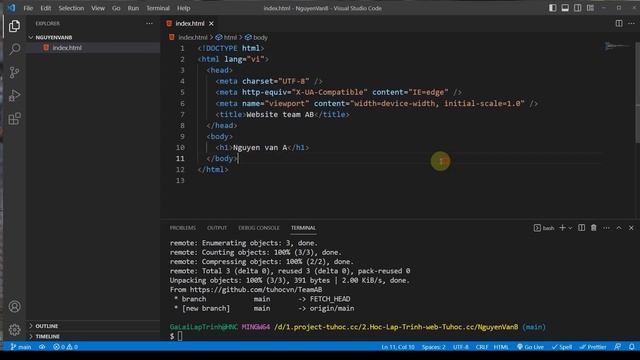The width and height of the screenshot is (640, 360).
Task: Click the editor vertical scrollbar
Action: coord(638,93)
